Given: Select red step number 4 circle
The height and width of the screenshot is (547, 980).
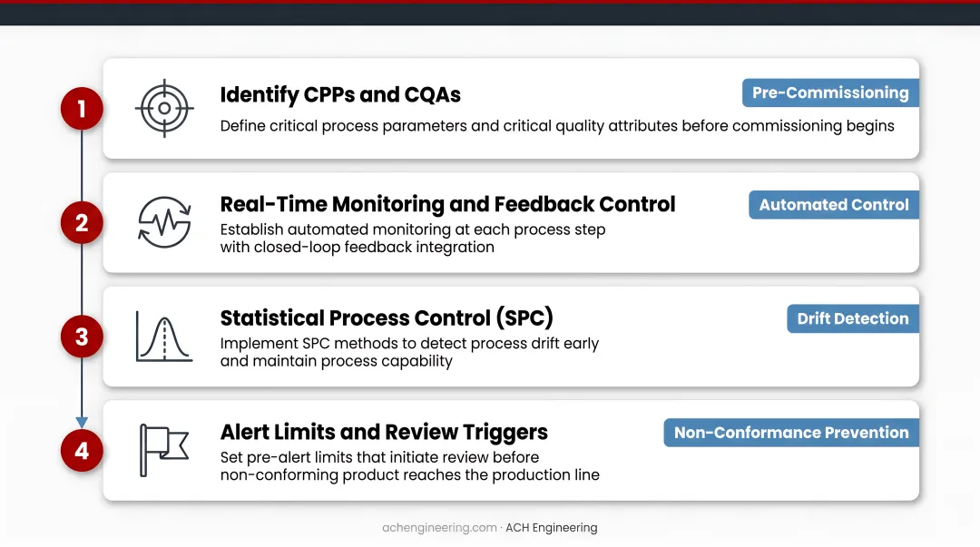Looking at the screenshot, I should click(82, 451).
